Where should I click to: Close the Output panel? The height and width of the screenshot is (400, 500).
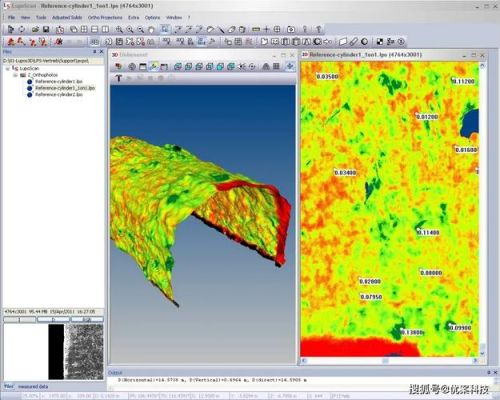point(495,372)
